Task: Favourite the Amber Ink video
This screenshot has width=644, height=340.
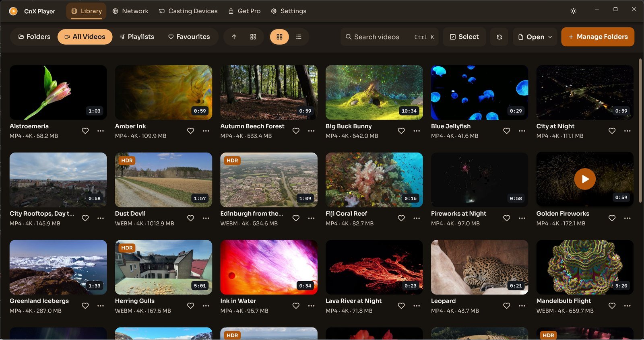Action: 191,131
